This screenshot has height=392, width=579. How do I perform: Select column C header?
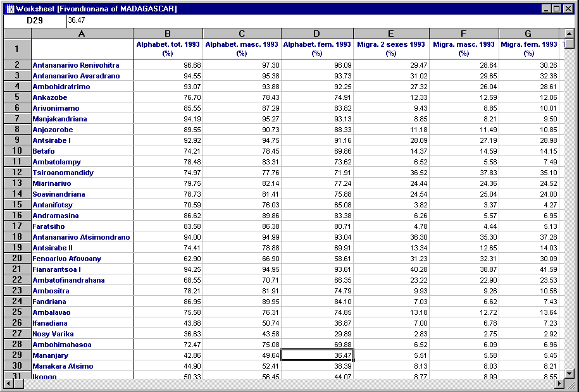[242, 34]
